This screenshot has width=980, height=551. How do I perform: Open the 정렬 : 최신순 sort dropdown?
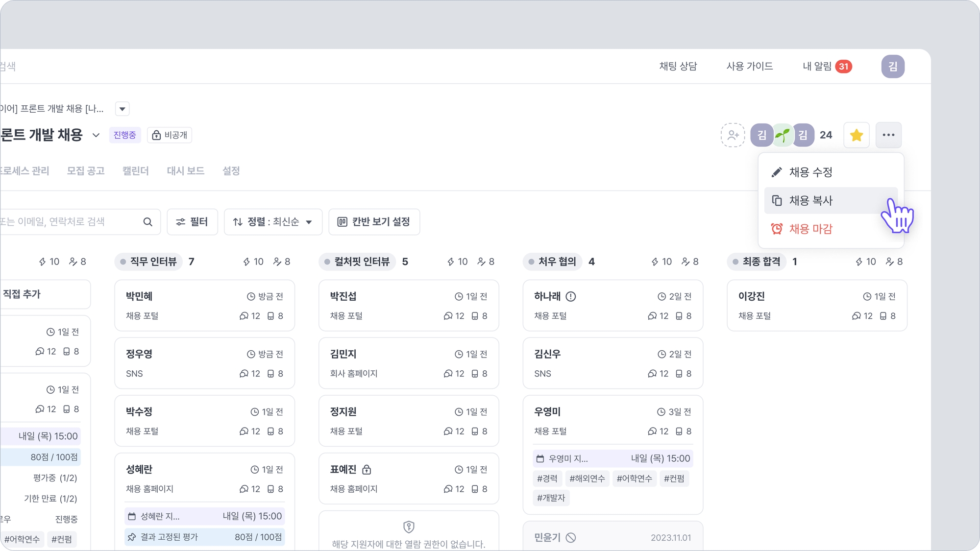273,222
